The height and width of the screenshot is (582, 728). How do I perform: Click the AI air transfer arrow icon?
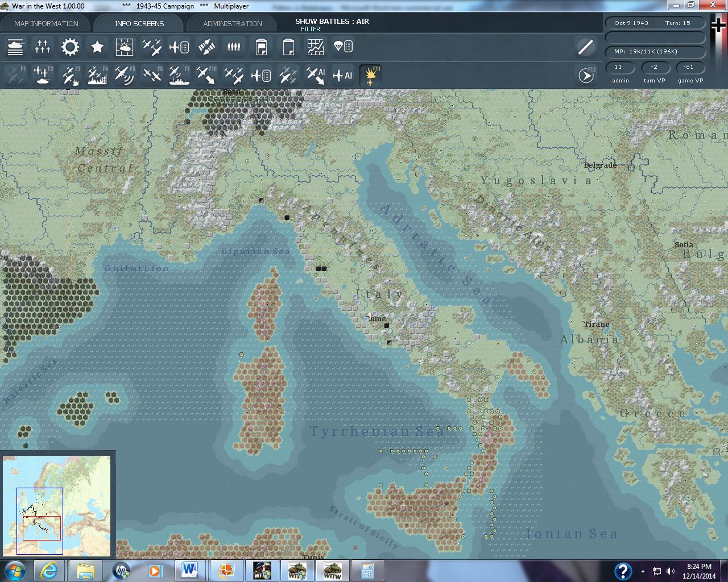pyautogui.click(x=316, y=75)
